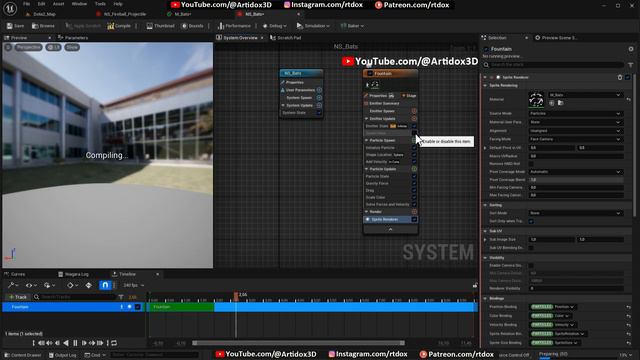This screenshot has width=640, height=360.
Task: Add module to Particle Update with green plus
Action: point(414,169)
